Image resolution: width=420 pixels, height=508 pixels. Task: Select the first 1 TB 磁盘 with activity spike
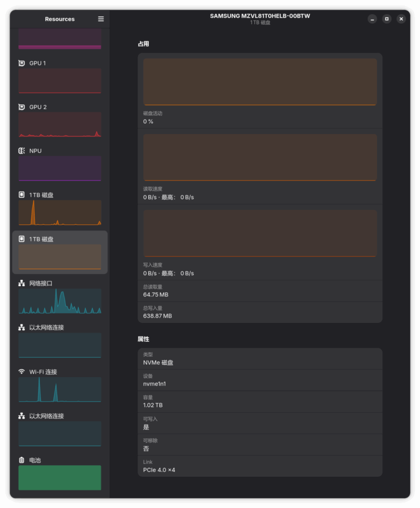[60, 213]
